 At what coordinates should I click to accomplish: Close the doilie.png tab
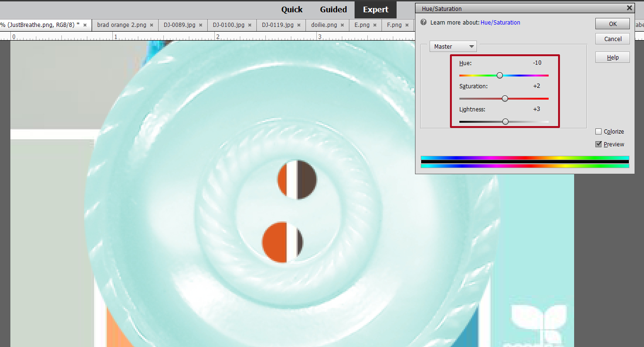[342, 25]
